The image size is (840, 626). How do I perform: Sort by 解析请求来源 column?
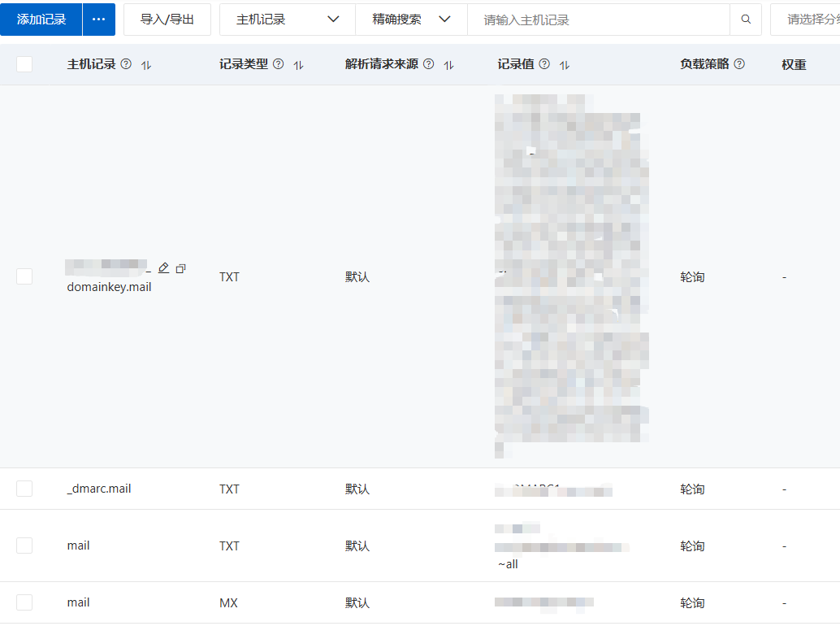point(449,65)
